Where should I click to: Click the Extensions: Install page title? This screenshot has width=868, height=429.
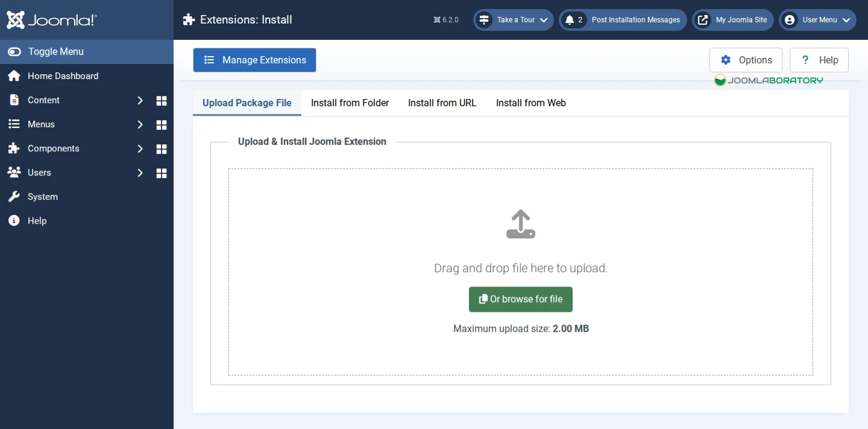[246, 20]
